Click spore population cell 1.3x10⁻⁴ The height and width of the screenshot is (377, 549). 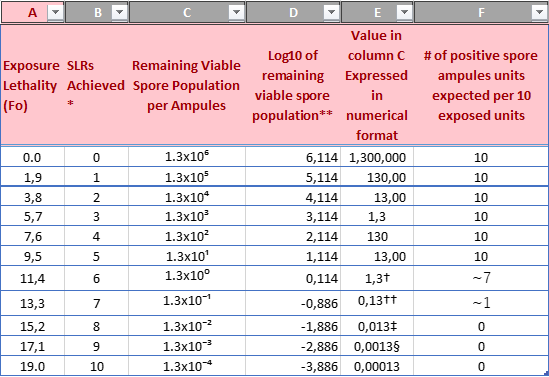(x=187, y=366)
